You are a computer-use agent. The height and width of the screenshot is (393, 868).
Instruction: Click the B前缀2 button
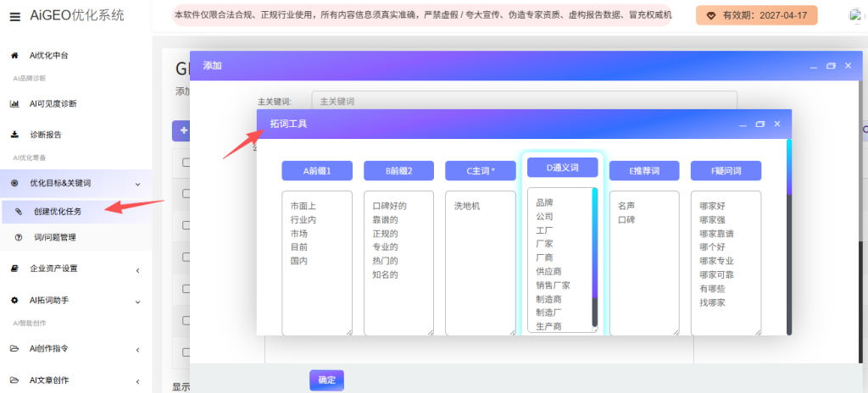(x=398, y=171)
